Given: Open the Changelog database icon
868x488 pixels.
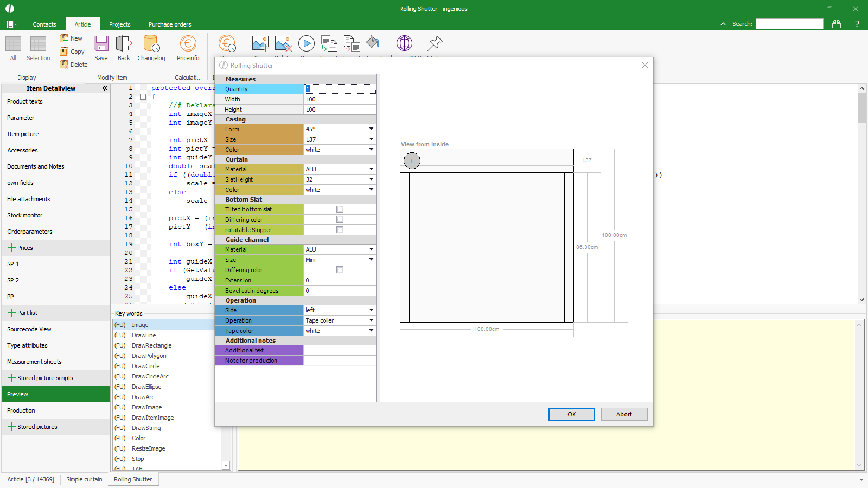Looking at the screenshot, I should [x=151, y=44].
